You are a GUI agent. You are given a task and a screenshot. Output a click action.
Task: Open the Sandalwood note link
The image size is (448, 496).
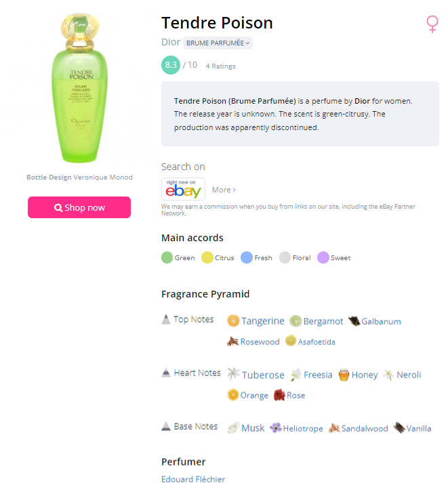[364, 428]
